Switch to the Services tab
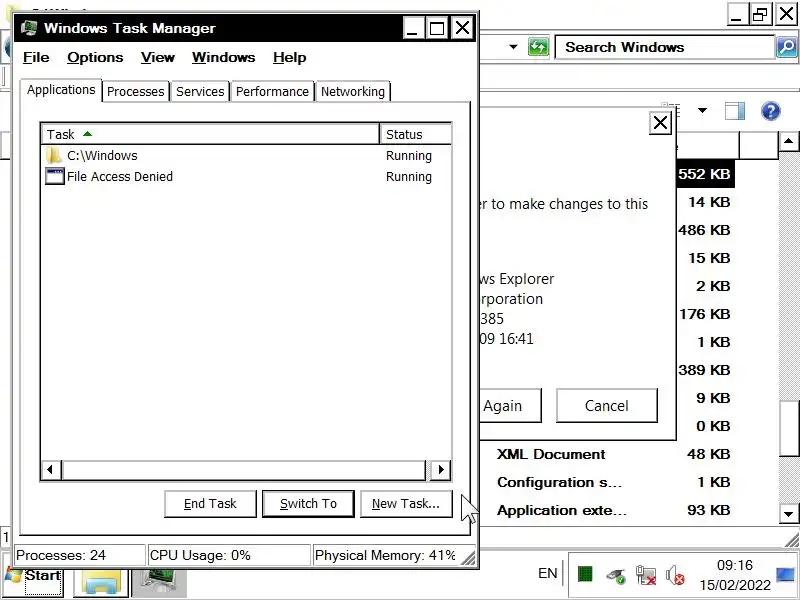 pyautogui.click(x=200, y=91)
